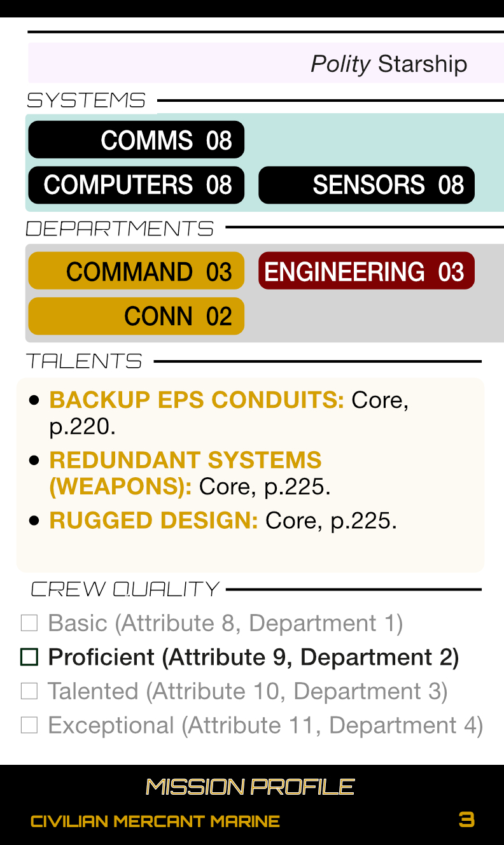The width and height of the screenshot is (504, 845).
Task: Click the number 3 in the footer
Action: pos(466,820)
